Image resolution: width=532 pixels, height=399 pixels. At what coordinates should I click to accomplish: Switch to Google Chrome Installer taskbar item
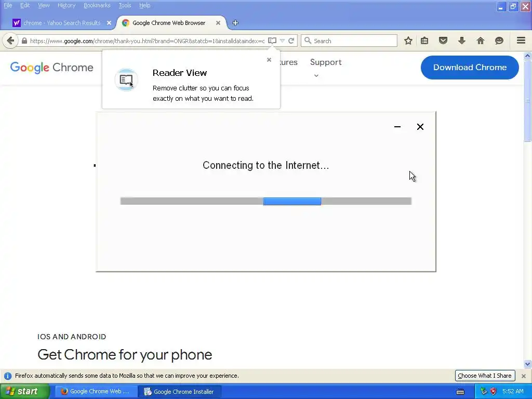pos(180,391)
